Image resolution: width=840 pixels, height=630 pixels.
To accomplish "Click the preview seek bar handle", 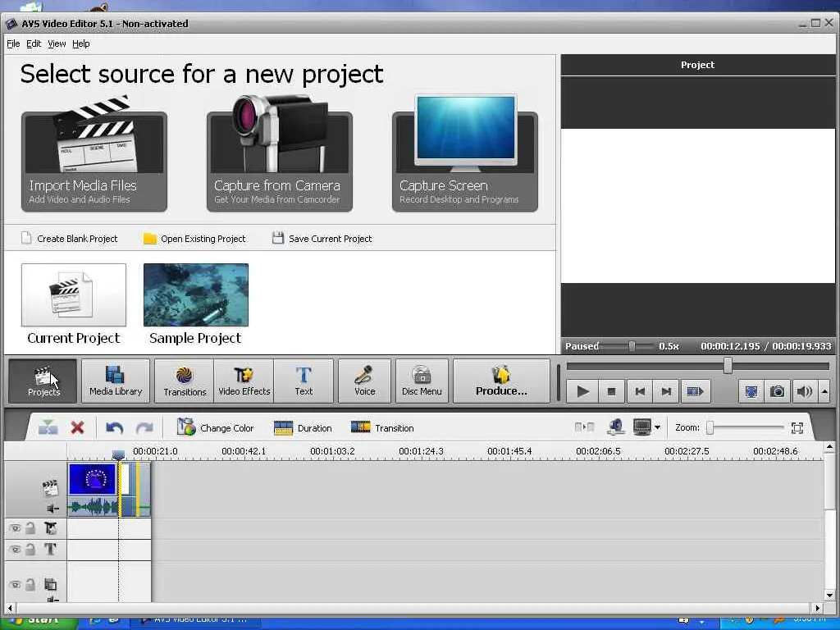I will click(728, 366).
